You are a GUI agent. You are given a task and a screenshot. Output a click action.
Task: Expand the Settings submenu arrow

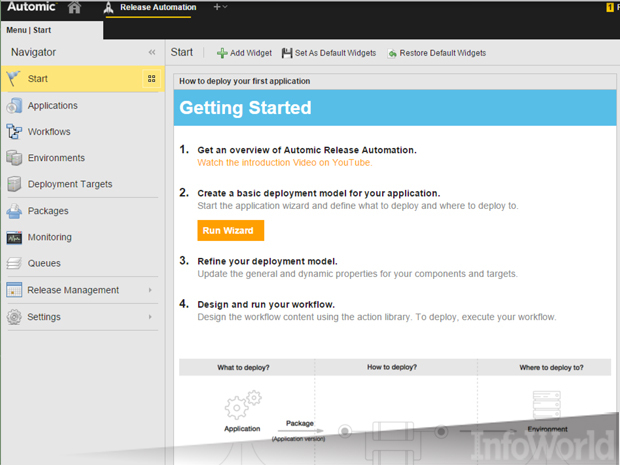(150, 317)
